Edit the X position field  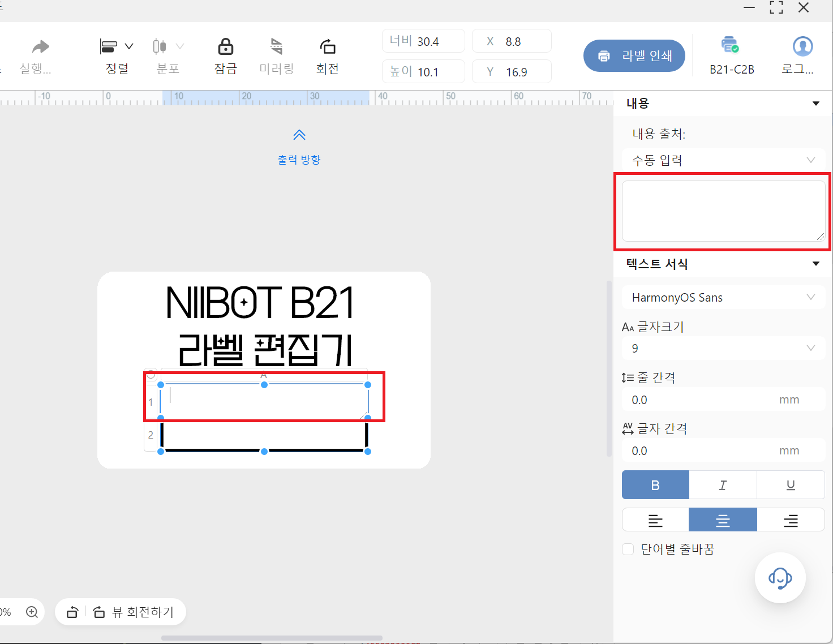click(512, 41)
